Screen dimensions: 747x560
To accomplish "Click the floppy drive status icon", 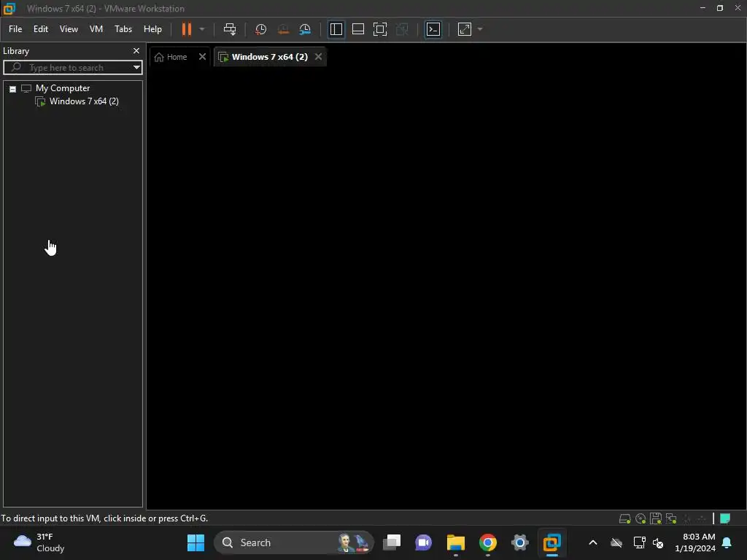I will click(656, 518).
